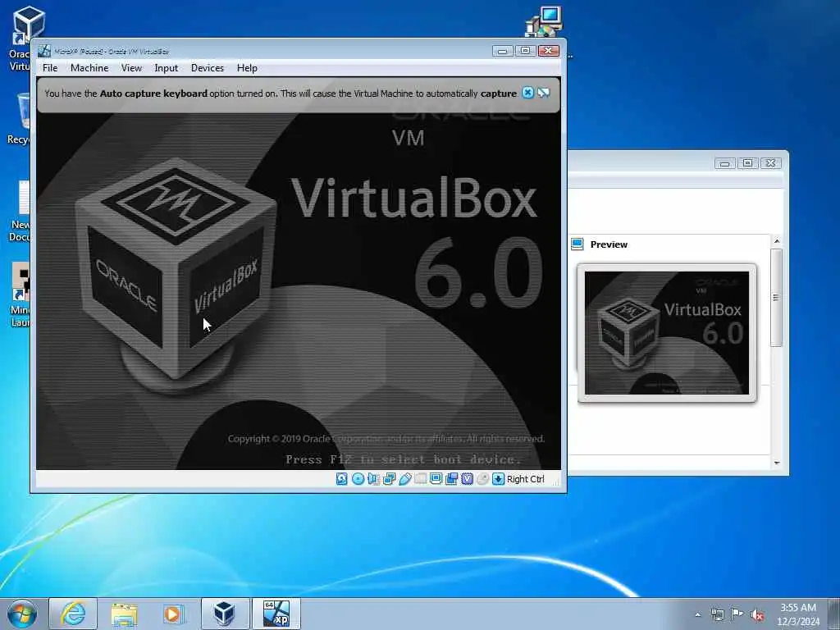Open Windows Explorer from the taskbar
This screenshot has width=840, height=630.
click(x=125, y=614)
